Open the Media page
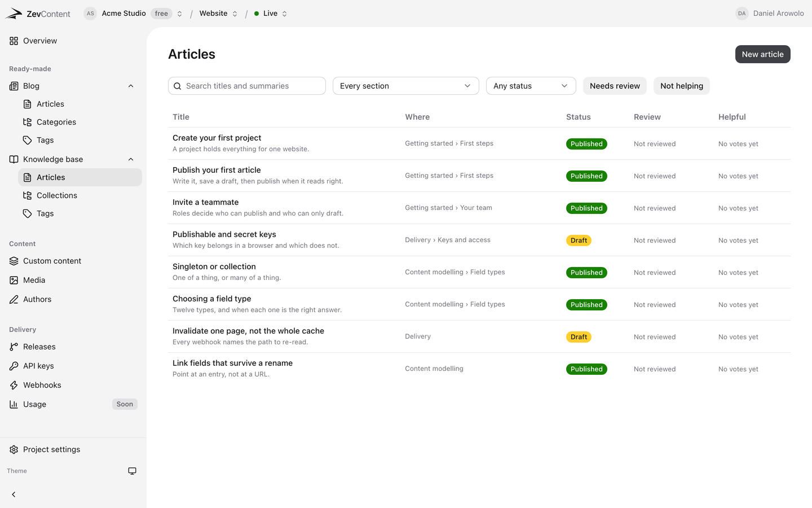Image resolution: width=812 pixels, height=508 pixels. pos(73,280)
